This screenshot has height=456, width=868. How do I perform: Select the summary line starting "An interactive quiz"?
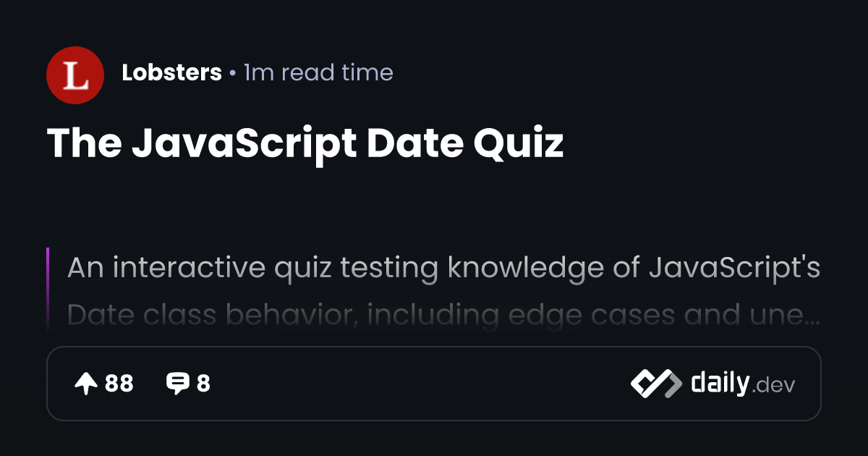coord(443,268)
